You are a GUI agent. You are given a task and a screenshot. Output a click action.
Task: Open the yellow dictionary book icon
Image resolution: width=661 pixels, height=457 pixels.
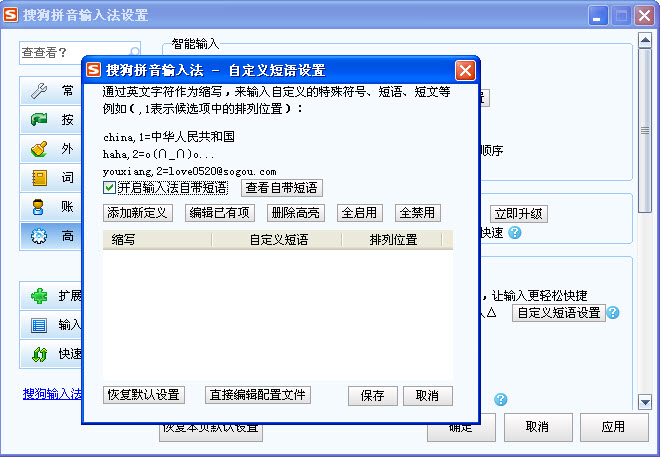pyautogui.click(x=39, y=178)
